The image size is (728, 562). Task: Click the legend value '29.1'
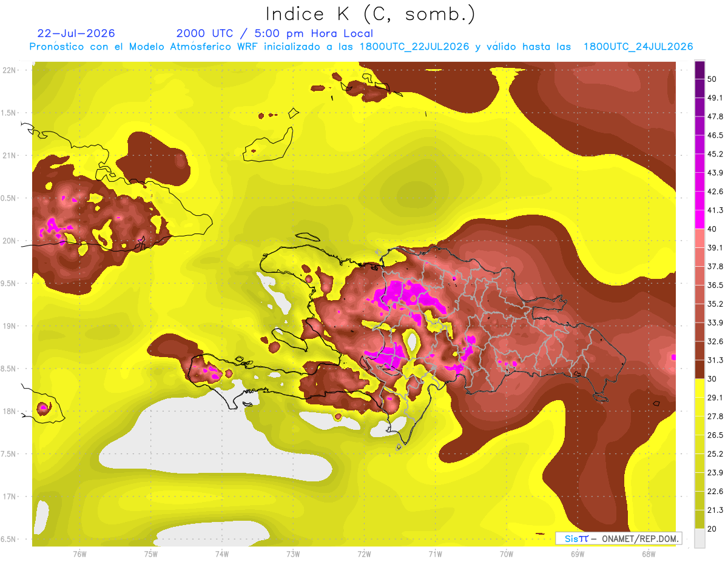[x=715, y=397]
